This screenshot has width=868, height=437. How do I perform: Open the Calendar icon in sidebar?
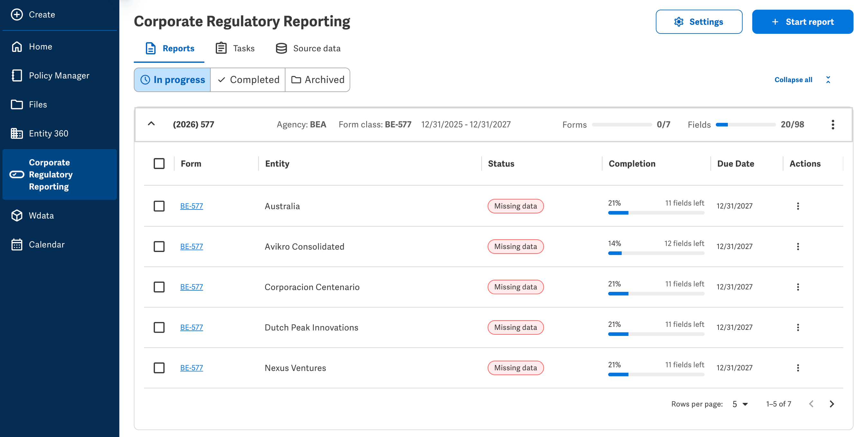(17, 245)
